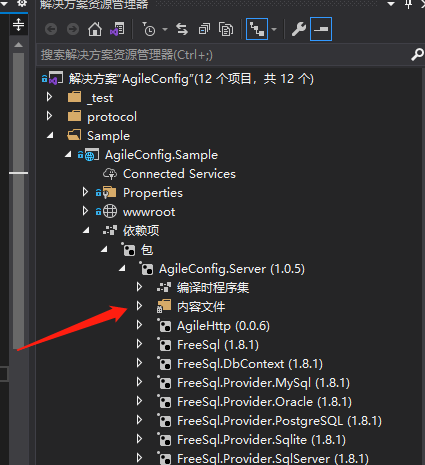Select AgileConfig.Server (1.0.5) label
Viewport: 425px width, 465px height.
point(232,269)
